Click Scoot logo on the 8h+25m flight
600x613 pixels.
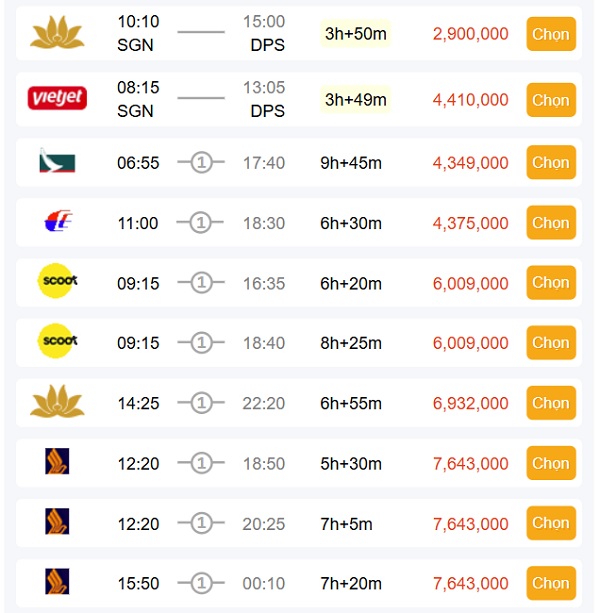tap(57, 342)
